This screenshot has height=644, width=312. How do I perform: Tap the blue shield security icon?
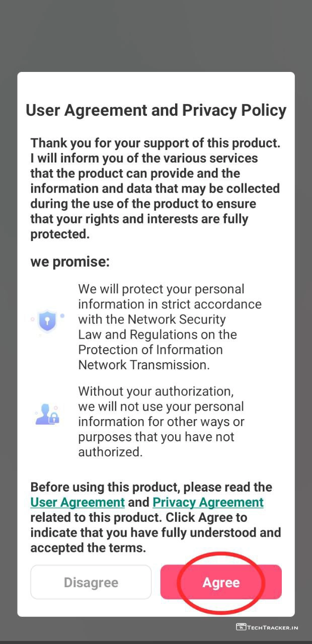(x=47, y=320)
